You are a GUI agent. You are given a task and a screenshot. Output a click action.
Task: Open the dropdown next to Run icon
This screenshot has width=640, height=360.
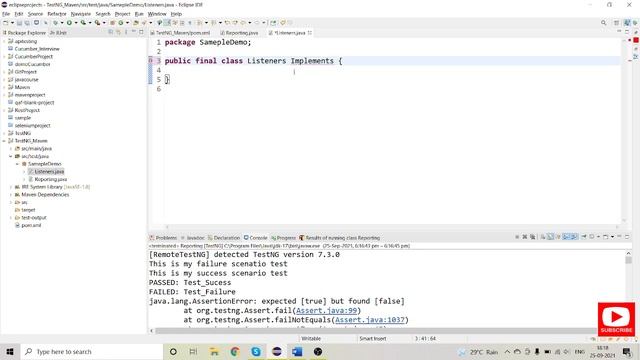(76, 23)
